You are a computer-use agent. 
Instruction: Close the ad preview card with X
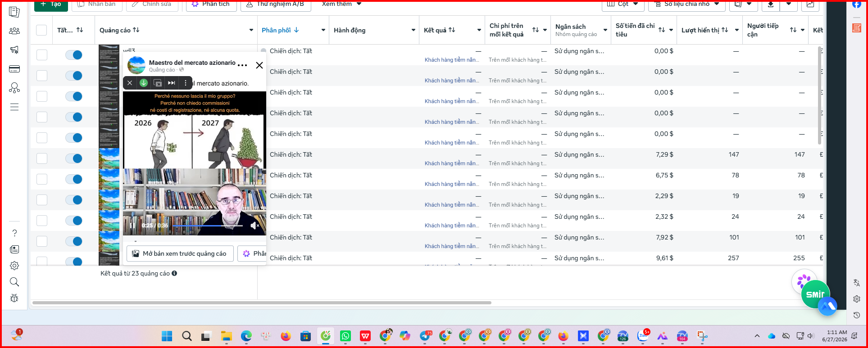[259, 65]
